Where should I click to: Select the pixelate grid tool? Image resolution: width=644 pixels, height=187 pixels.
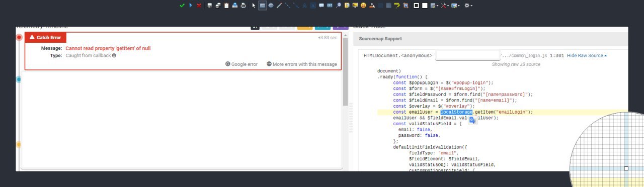(x=388, y=6)
